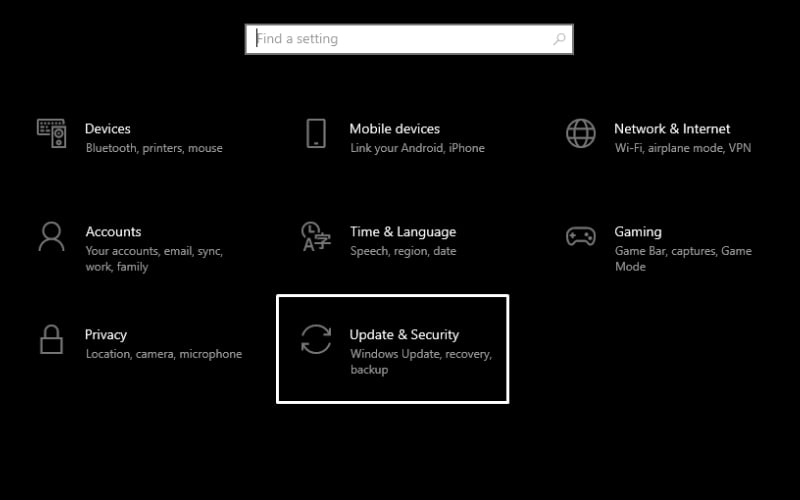Click the Update & Security sync arrows icon
The height and width of the screenshot is (500, 800).
(316, 339)
